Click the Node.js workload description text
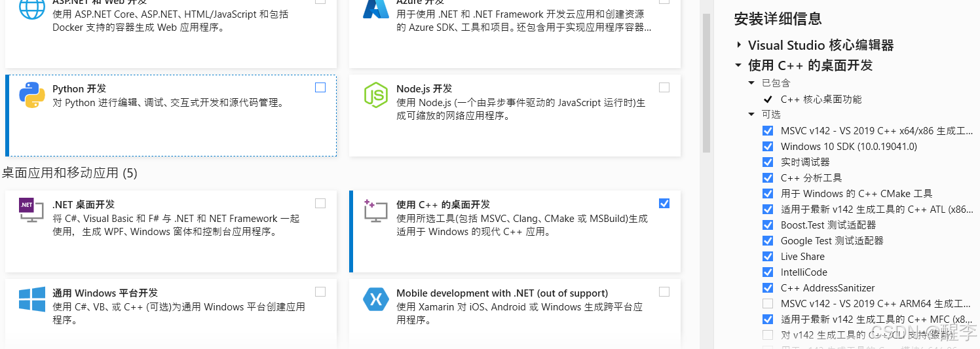Screen dimensions: 980x349 (x=521, y=109)
